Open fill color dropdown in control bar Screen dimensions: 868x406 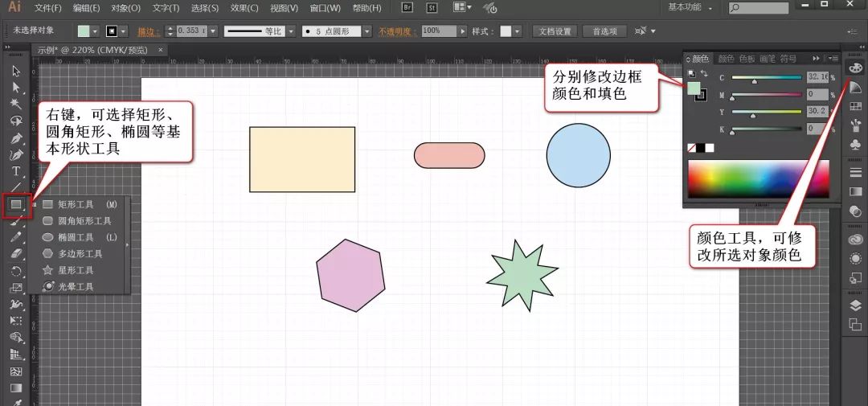[95, 31]
